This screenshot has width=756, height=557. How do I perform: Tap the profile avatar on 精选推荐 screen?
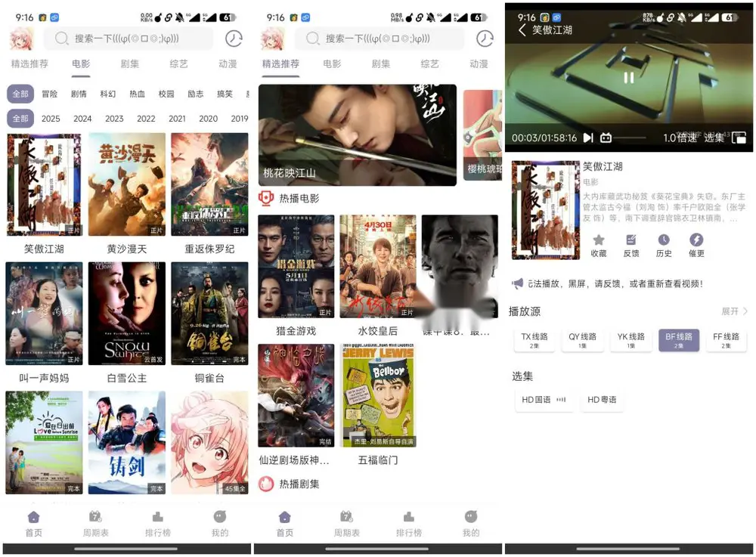[272, 39]
